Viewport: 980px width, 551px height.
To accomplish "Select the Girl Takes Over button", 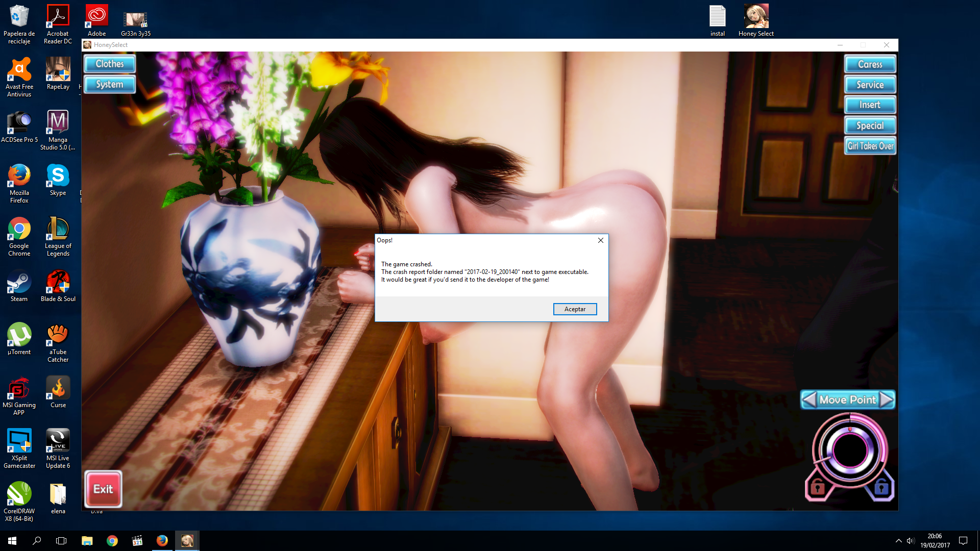I will pyautogui.click(x=870, y=146).
